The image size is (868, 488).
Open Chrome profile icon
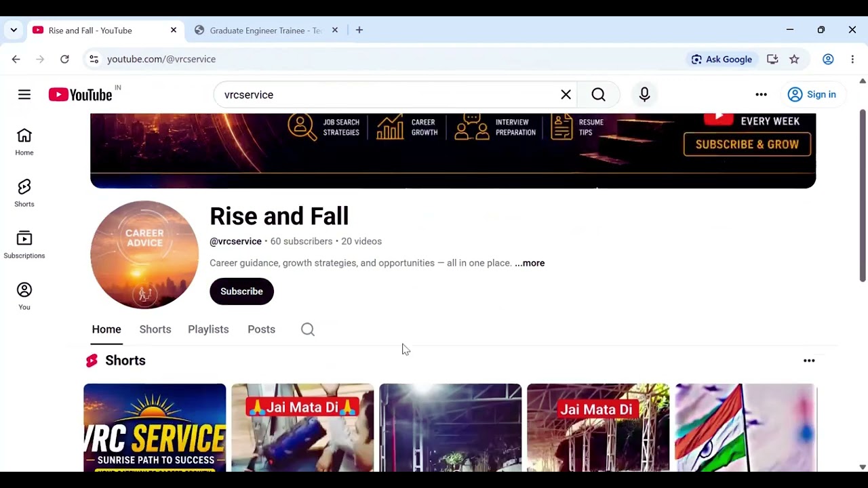(x=828, y=60)
